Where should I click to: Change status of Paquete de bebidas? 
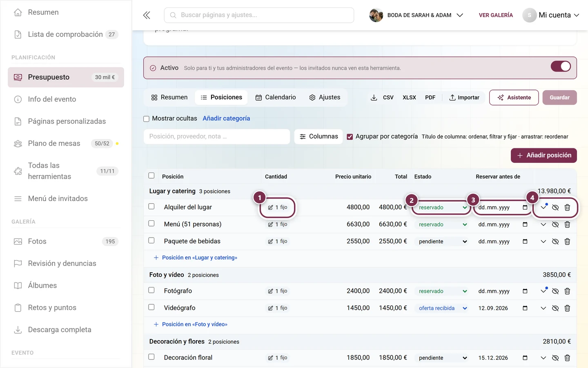[443, 242]
